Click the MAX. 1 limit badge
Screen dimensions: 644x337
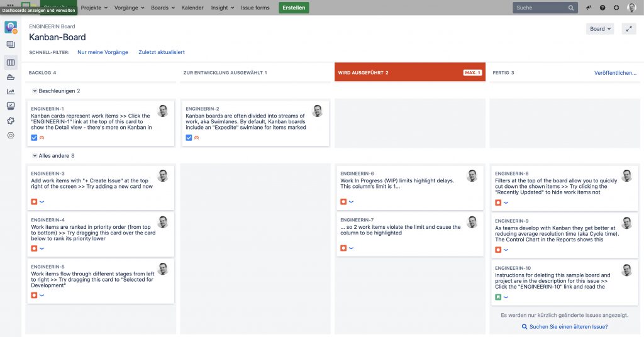[472, 73]
